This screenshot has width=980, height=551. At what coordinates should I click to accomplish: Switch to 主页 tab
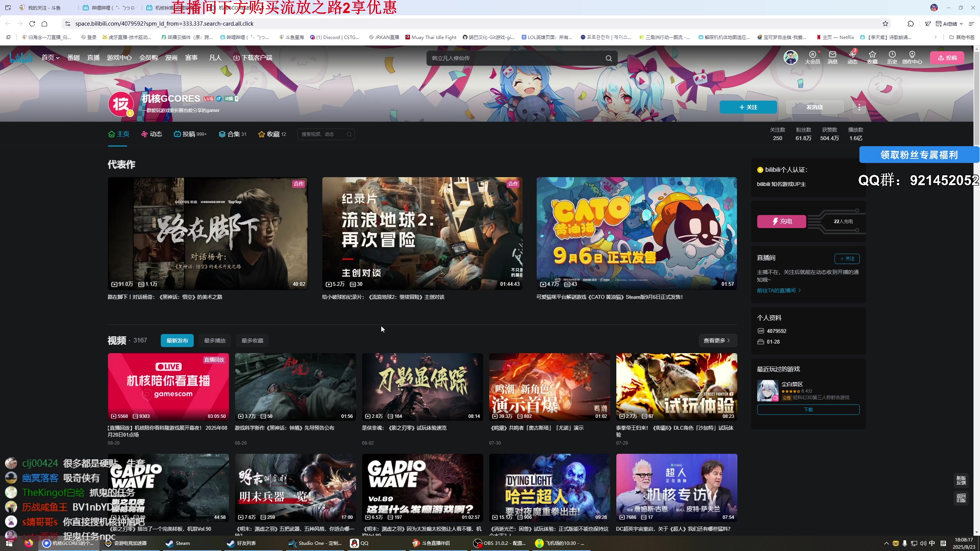click(x=119, y=134)
